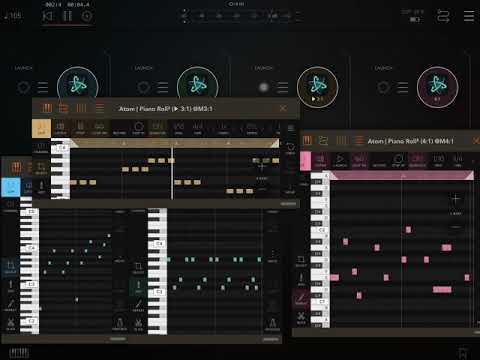Toggle the first channel's launch gear
Screen dimensions: 480x360
[x=24, y=88]
